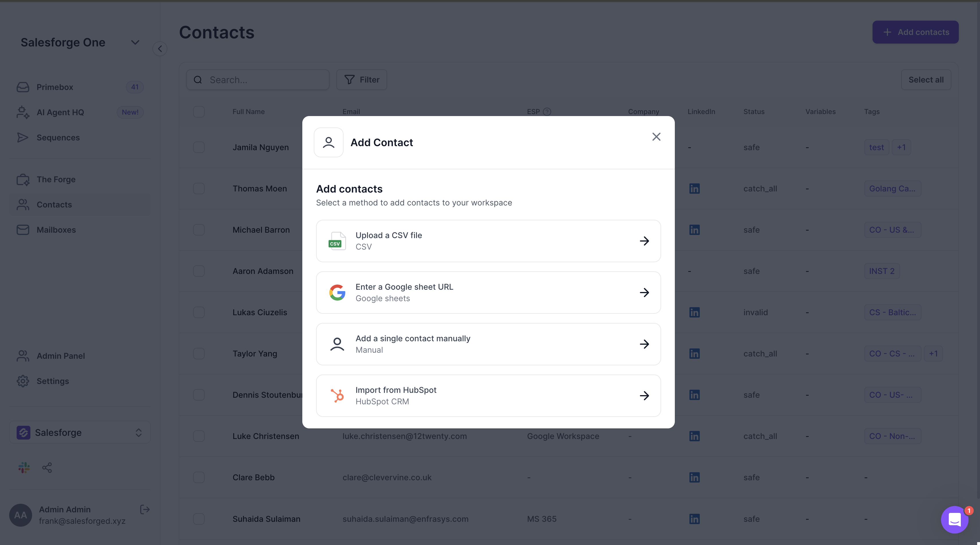Collapse the sidebar with chevron button

coord(160,49)
